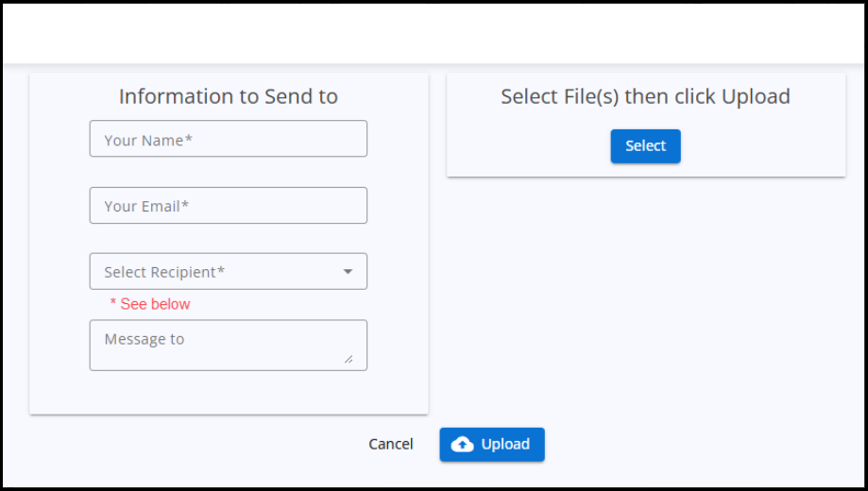Viewport: 868px width, 491px height.
Task: Click the Select Recipient placeholder text
Action: click(x=164, y=272)
